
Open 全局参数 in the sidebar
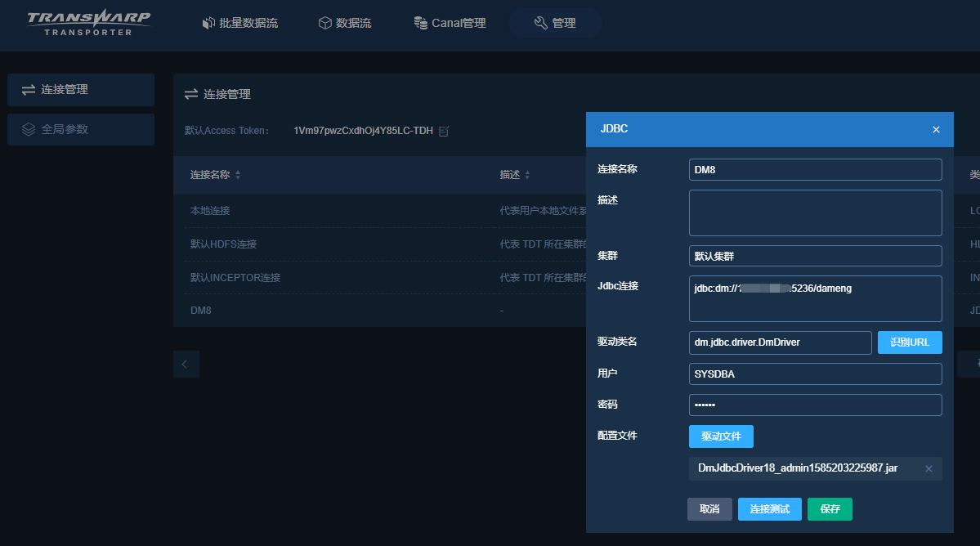(x=81, y=129)
